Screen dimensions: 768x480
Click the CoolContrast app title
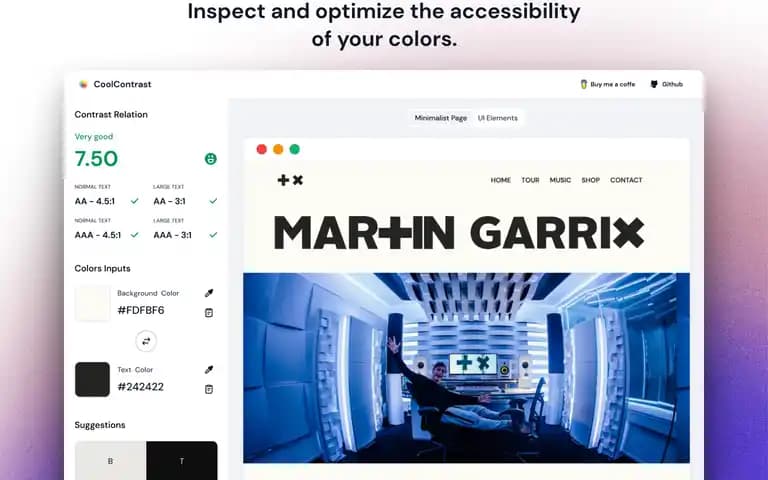122,84
